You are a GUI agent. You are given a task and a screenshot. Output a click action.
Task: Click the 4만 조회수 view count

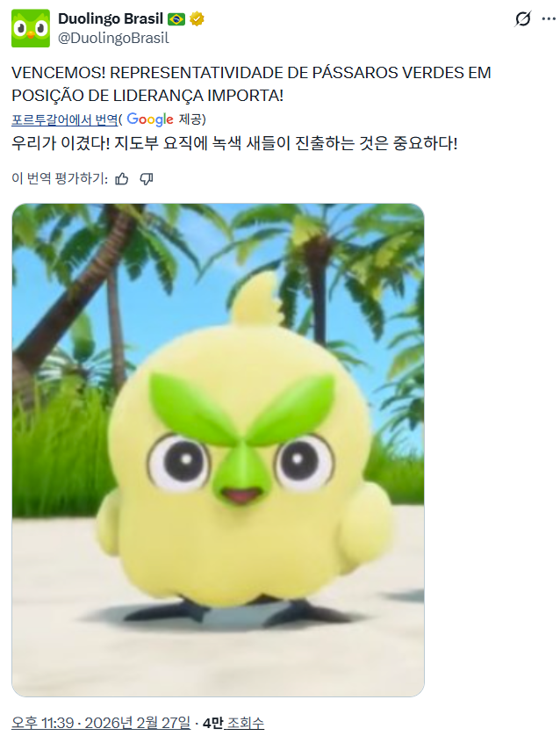click(x=233, y=723)
